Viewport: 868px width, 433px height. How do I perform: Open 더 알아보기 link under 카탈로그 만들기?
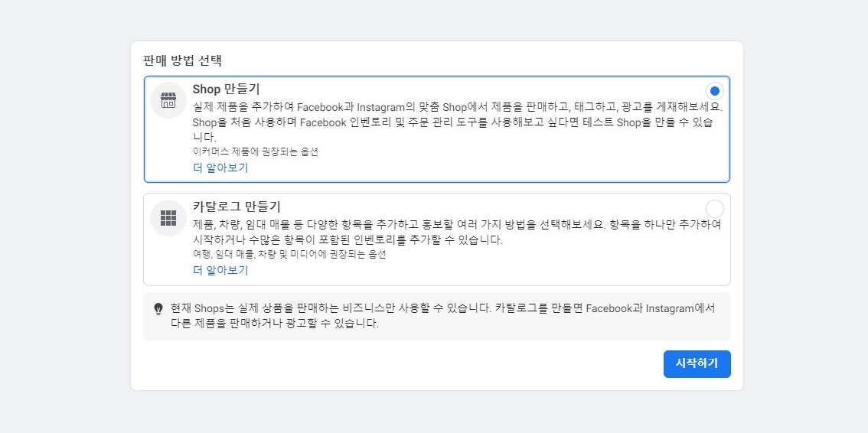[220, 270]
